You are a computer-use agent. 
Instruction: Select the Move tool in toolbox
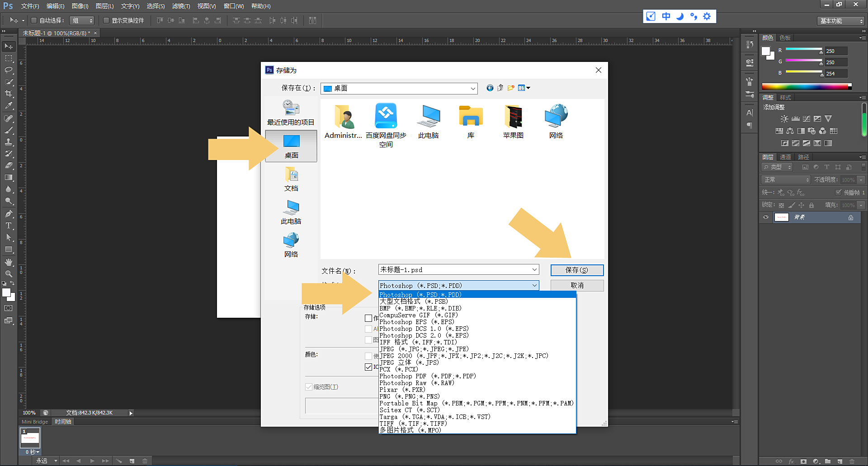[9, 47]
